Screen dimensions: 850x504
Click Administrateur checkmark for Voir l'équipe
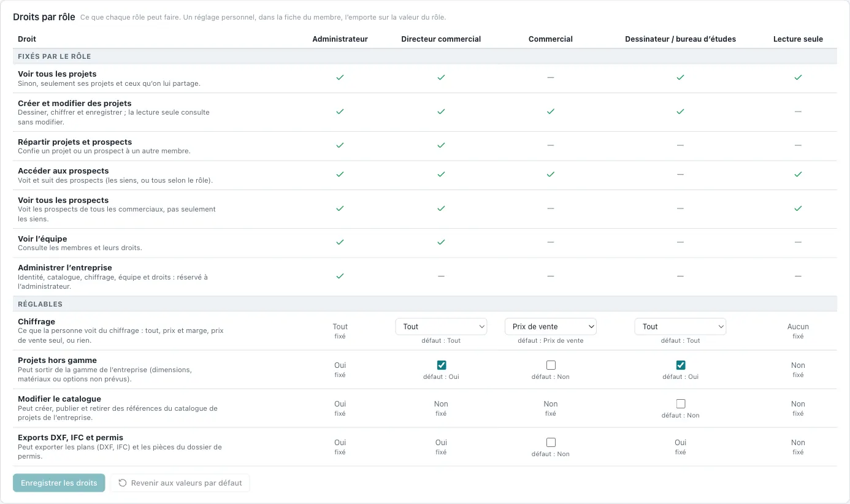340,242
